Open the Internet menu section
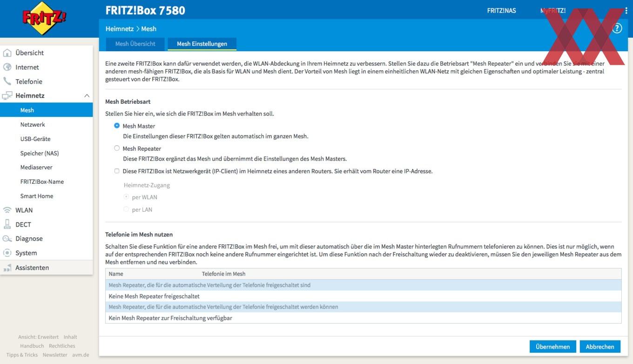The image size is (633, 364). coord(27,67)
